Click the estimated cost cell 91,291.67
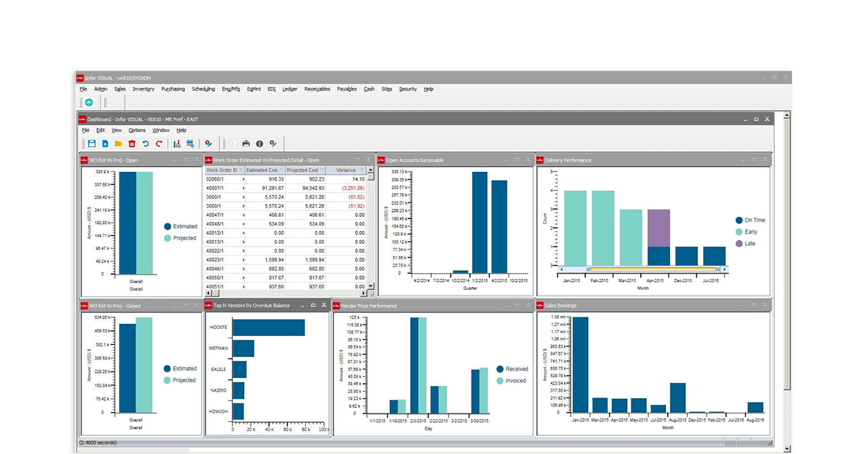 [x=265, y=188]
